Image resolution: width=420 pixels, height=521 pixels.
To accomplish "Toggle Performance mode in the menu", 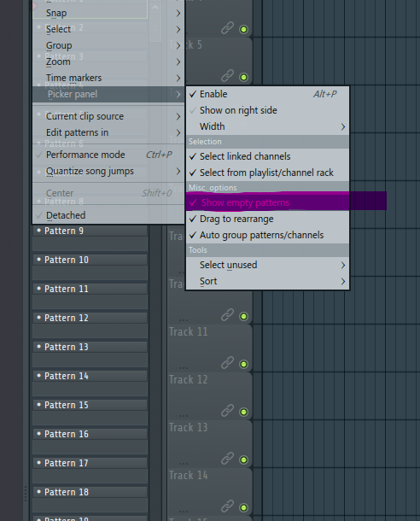I will coord(108,155).
